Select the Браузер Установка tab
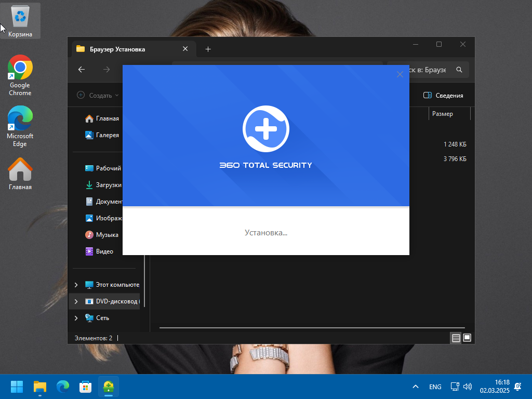This screenshot has width=532, height=399. 134,49
